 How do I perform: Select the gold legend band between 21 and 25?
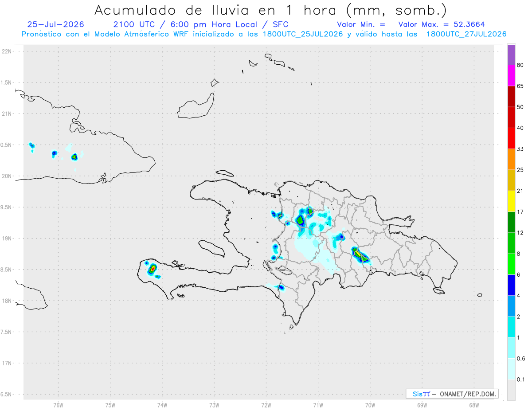click(x=511, y=180)
